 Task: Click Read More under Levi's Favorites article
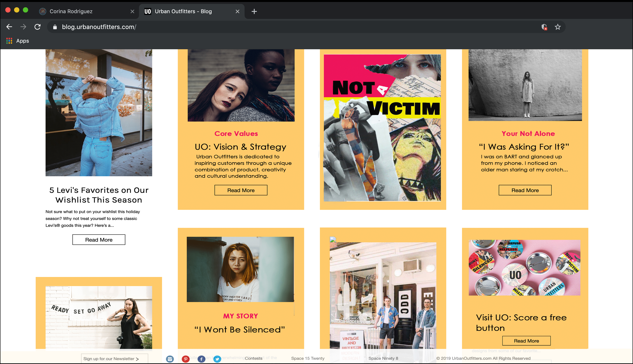point(99,240)
